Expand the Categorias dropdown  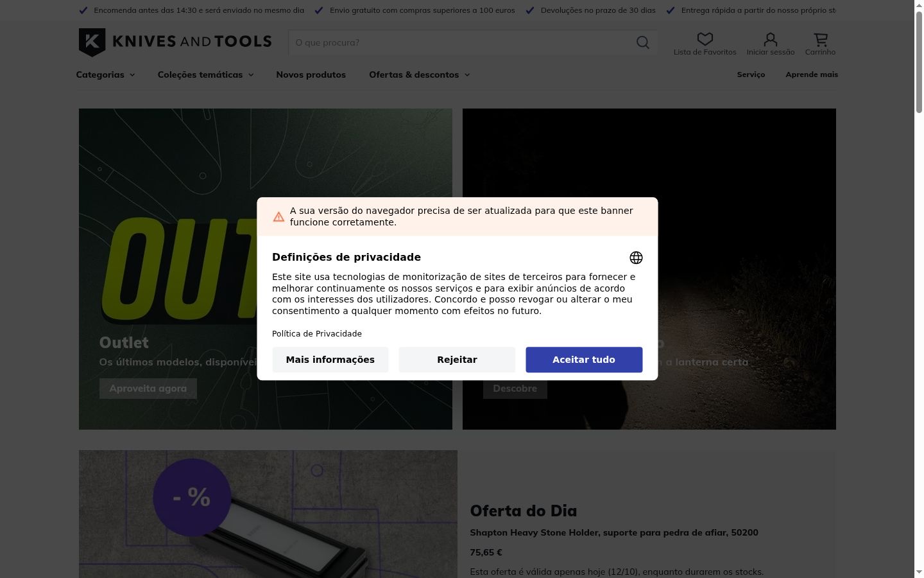(x=105, y=74)
